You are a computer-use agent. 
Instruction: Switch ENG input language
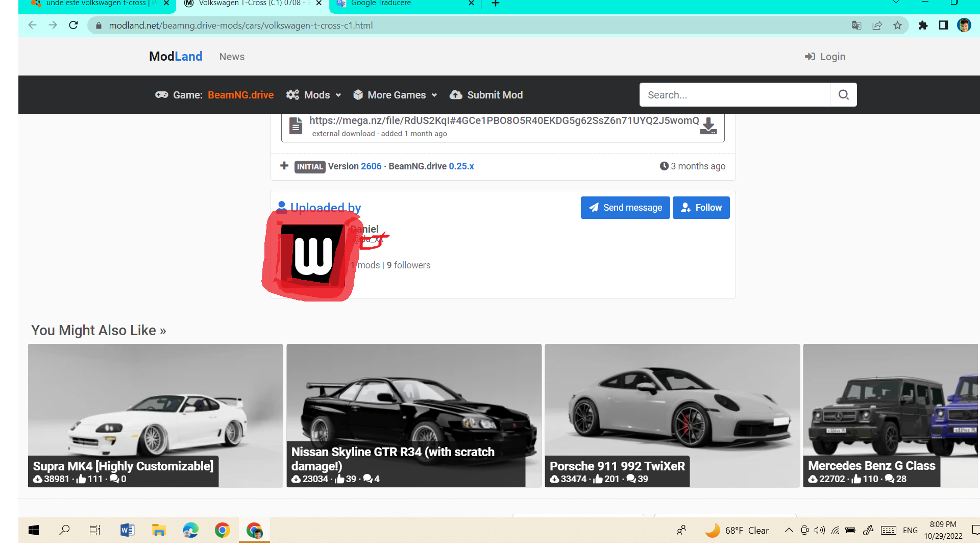tap(910, 530)
